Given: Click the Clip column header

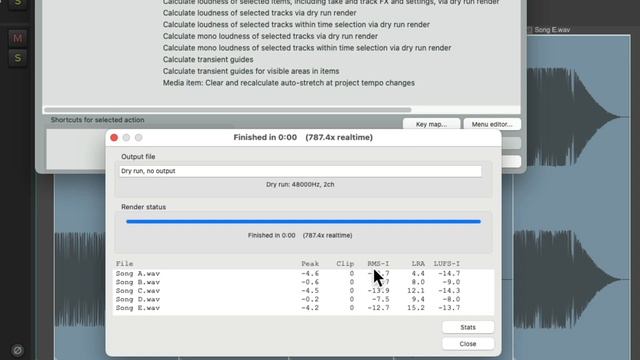Looking at the screenshot, I should 345,264.
